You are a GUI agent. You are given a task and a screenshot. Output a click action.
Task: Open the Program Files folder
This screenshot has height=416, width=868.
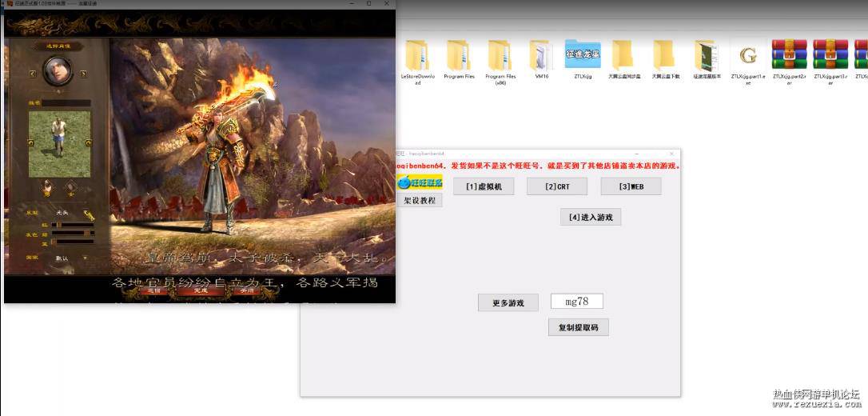[x=459, y=60]
